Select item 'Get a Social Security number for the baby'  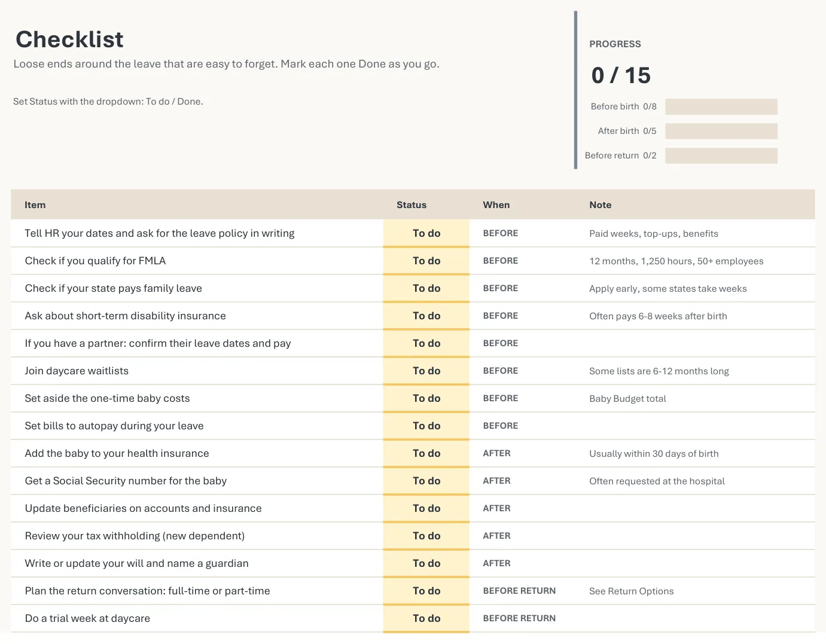[126, 481]
